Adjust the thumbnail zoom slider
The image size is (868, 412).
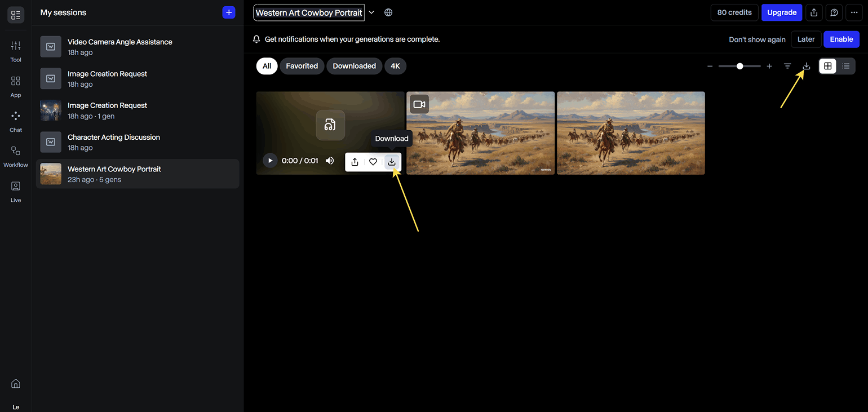(x=740, y=66)
